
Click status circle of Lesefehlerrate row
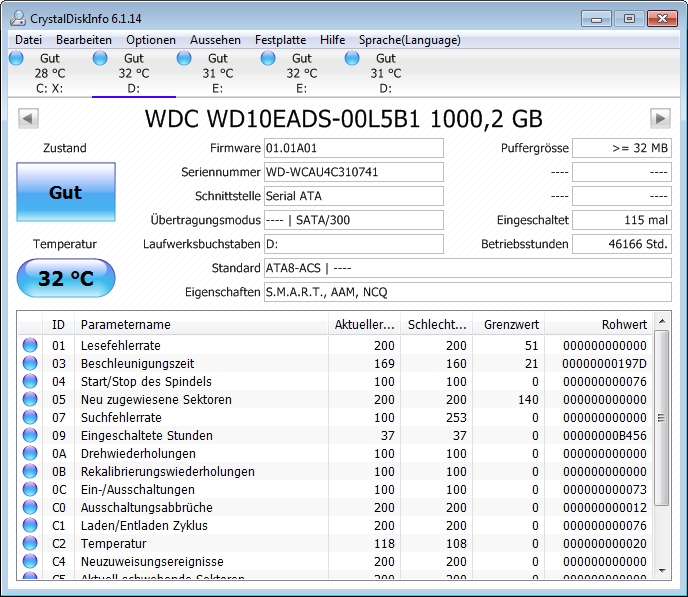30,345
